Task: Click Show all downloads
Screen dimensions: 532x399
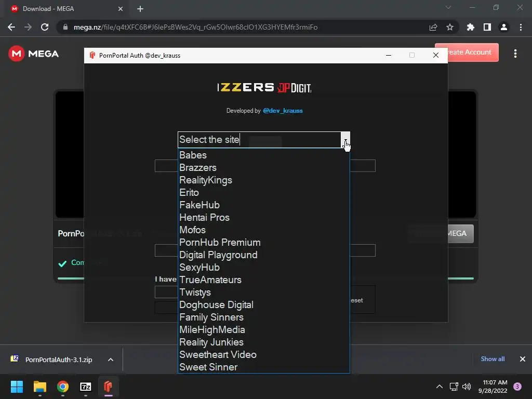Action: [493, 359]
